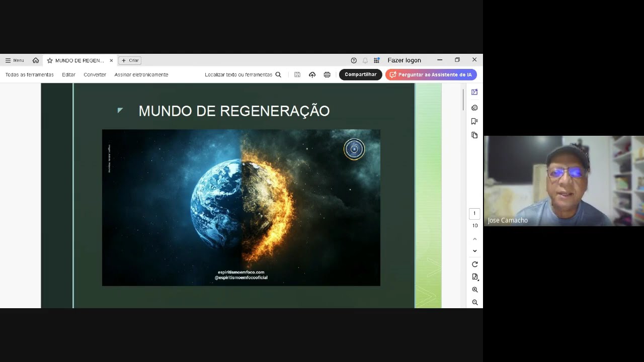Go to previous page arrow
Screen dimensions: 644x362
tap(474, 239)
